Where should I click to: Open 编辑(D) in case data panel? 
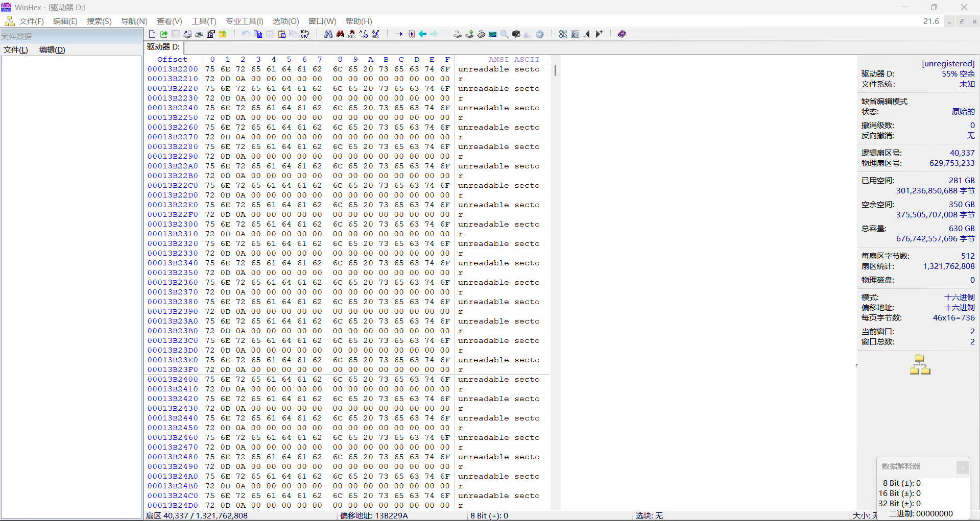click(x=52, y=50)
